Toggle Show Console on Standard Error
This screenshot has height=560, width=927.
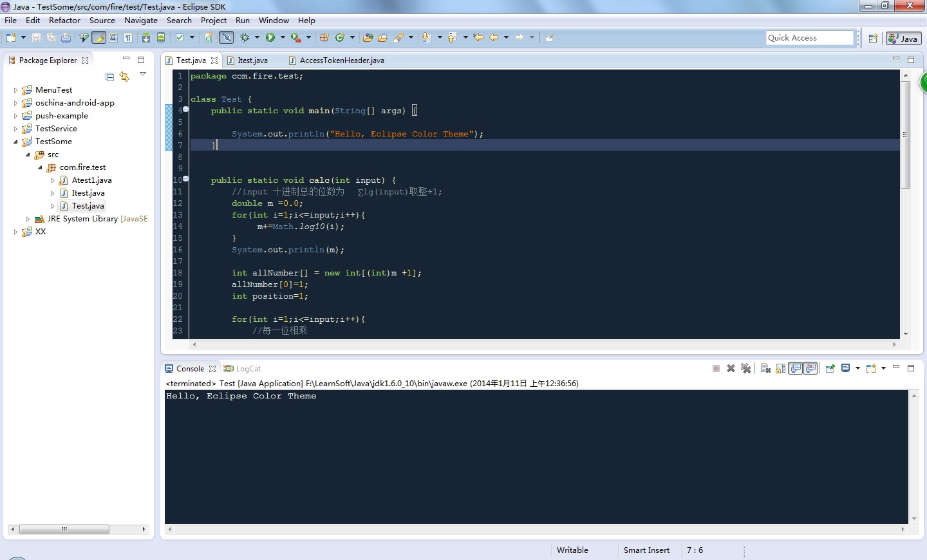pos(810,368)
